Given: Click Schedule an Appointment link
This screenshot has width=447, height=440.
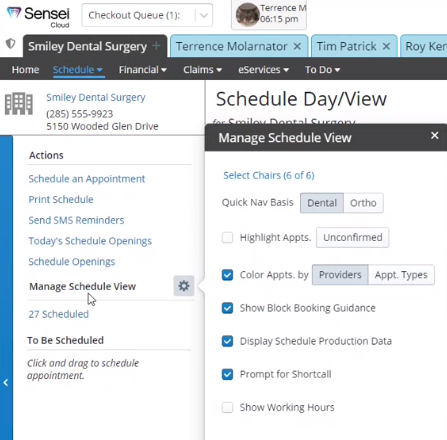Looking at the screenshot, I should point(87,179).
